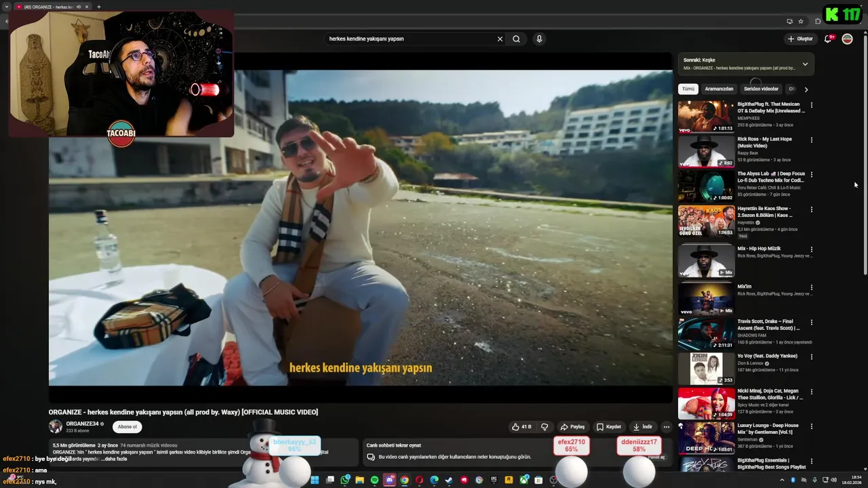Click the Paylaş share button

click(x=572, y=427)
